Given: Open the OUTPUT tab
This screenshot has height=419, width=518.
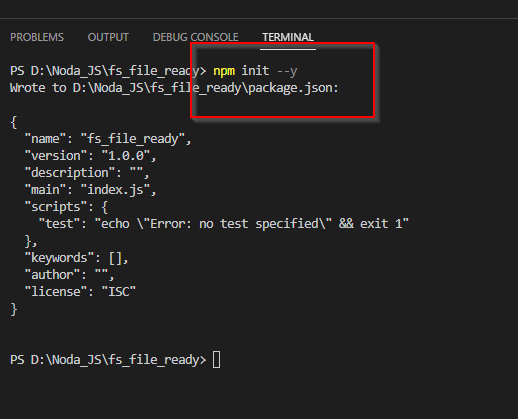Looking at the screenshot, I should 108,37.
